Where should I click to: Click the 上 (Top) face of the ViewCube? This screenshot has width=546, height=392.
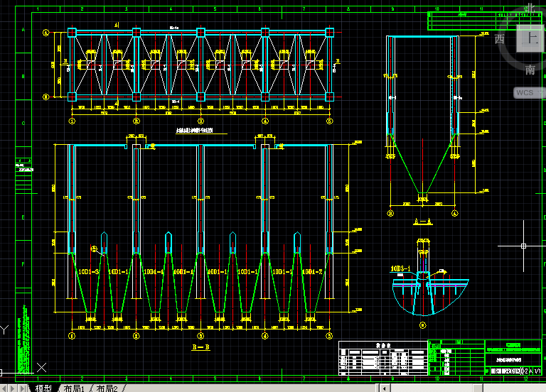(x=530, y=39)
